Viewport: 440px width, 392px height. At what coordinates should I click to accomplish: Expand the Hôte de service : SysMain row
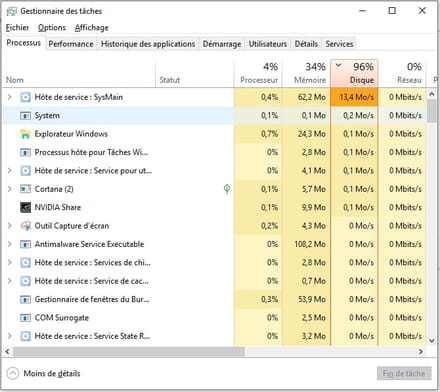9,97
